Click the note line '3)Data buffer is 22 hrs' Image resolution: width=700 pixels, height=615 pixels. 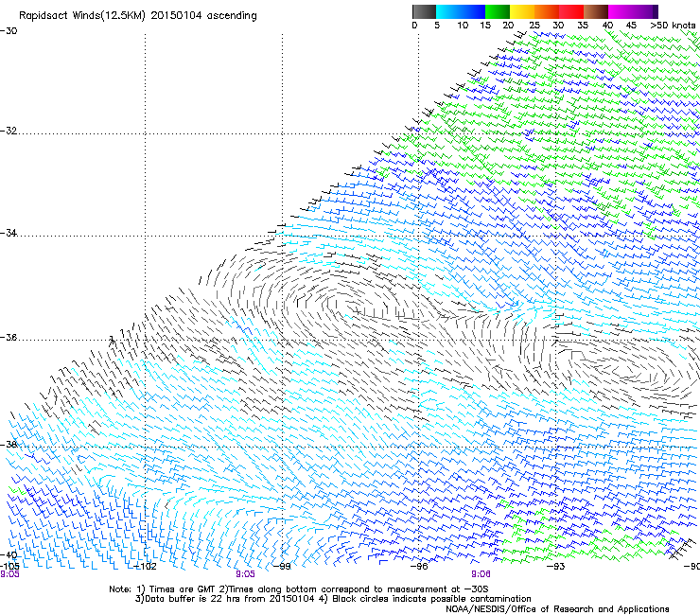pos(333,599)
